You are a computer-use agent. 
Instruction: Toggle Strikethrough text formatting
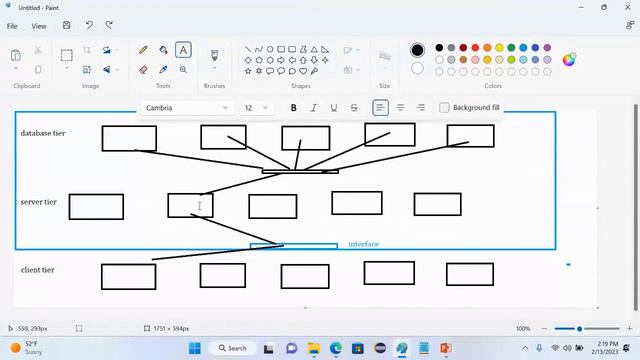click(354, 108)
